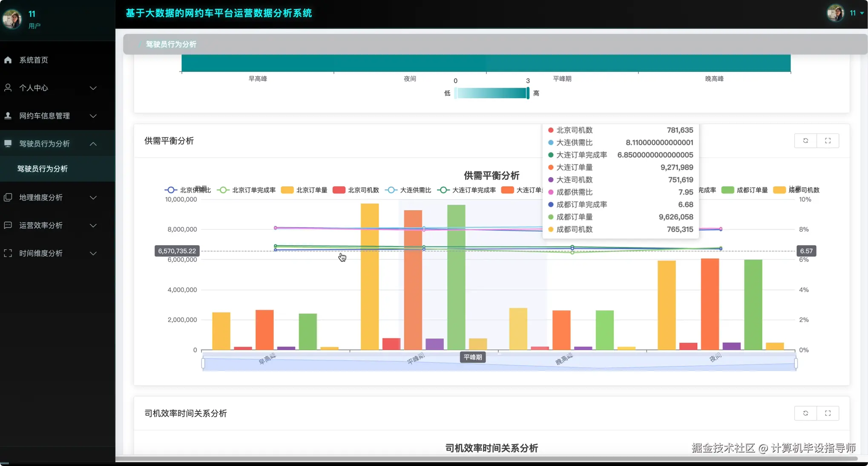Click the person icon beside 个人中心
The image size is (868, 466).
point(8,88)
